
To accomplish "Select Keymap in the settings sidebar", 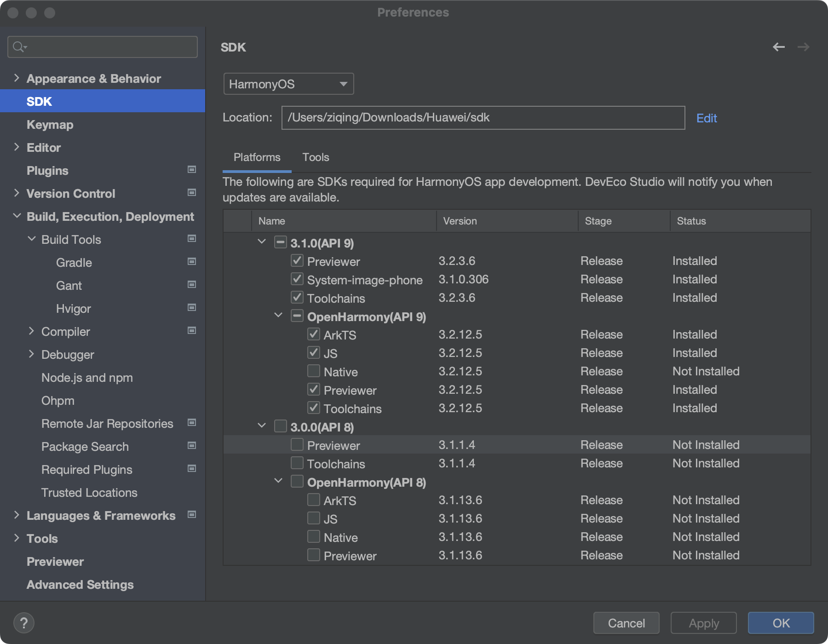I will point(50,125).
